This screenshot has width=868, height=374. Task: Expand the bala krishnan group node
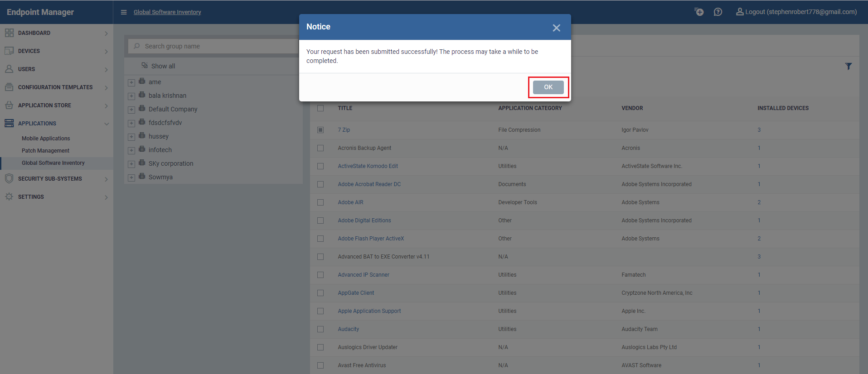tap(131, 96)
